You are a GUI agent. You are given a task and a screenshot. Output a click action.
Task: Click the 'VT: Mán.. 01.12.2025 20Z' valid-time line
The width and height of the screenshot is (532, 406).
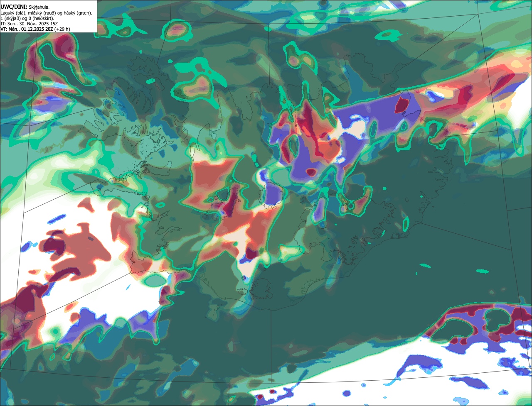(x=35, y=29)
